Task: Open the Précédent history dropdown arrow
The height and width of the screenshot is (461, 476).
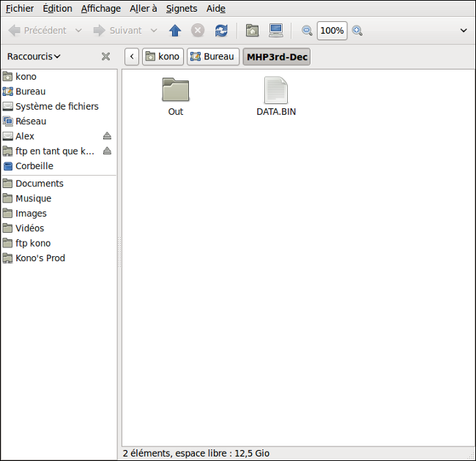Action: pos(78,30)
